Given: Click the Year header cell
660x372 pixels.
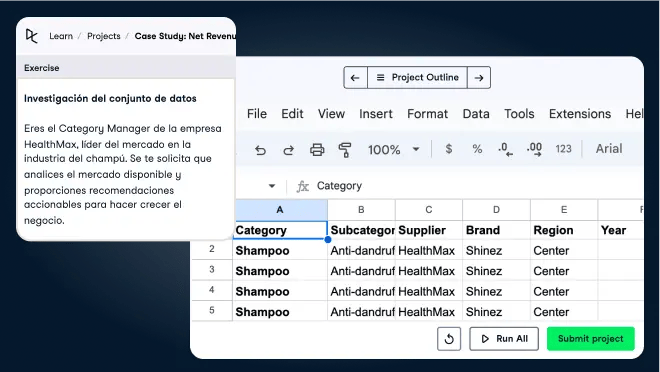Looking at the screenshot, I should tap(620, 230).
